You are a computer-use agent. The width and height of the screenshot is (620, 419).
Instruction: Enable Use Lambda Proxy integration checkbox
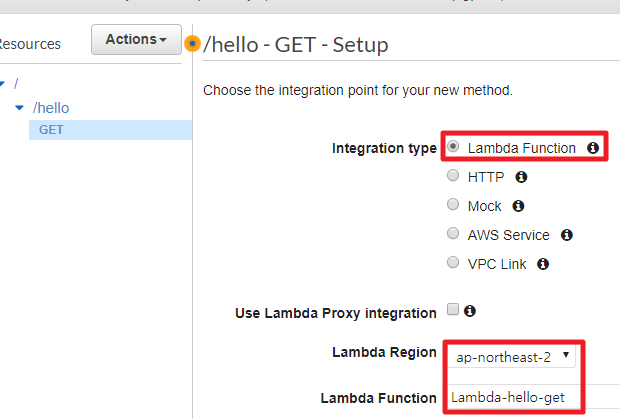[x=453, y=309]
